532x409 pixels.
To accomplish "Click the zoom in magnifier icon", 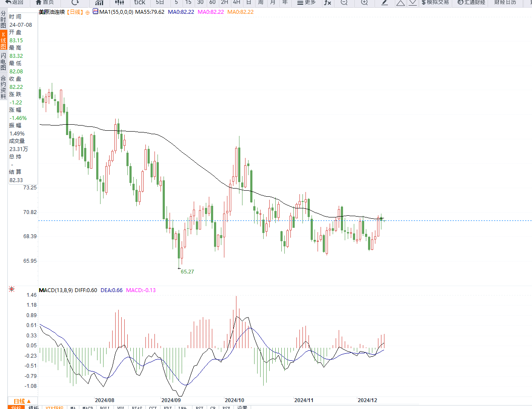I will click(x=364, y=3).
